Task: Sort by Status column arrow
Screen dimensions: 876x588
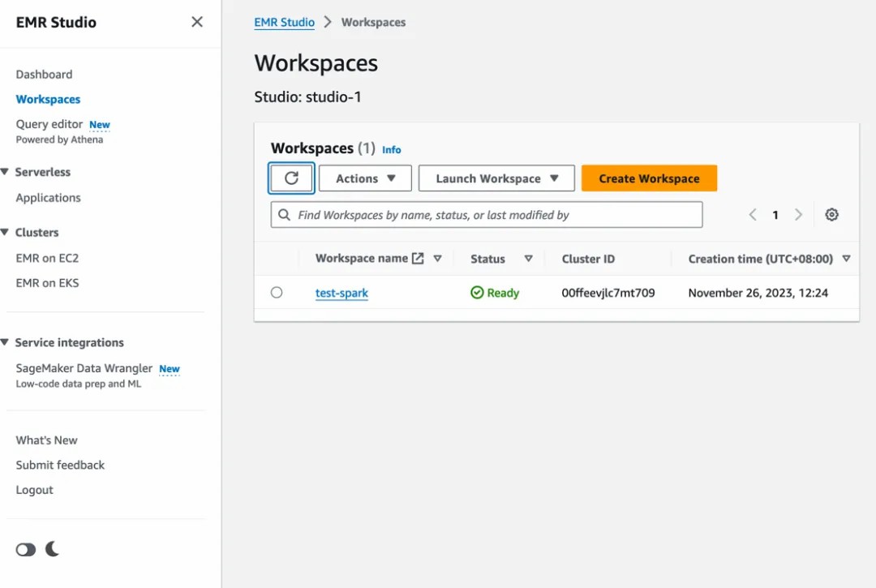Action: click(528, 259)
